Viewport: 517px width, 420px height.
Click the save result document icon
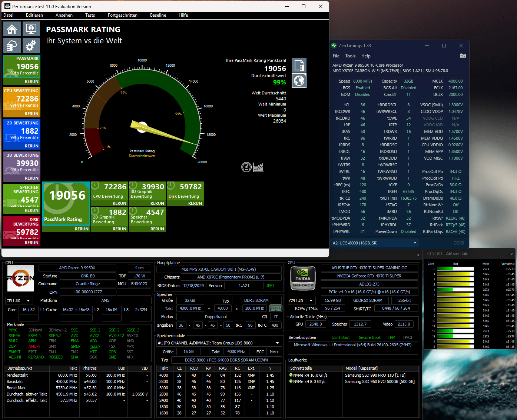(x=299, y=65)
